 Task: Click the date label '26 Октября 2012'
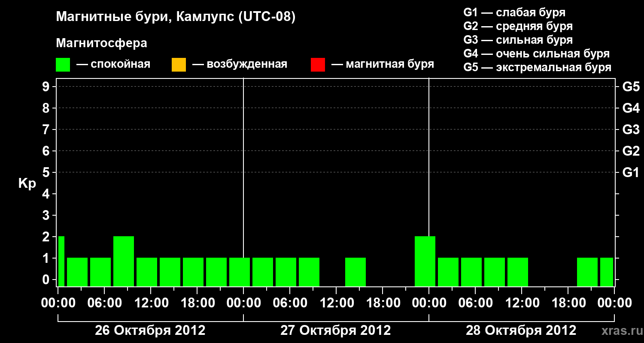point(150,331)
